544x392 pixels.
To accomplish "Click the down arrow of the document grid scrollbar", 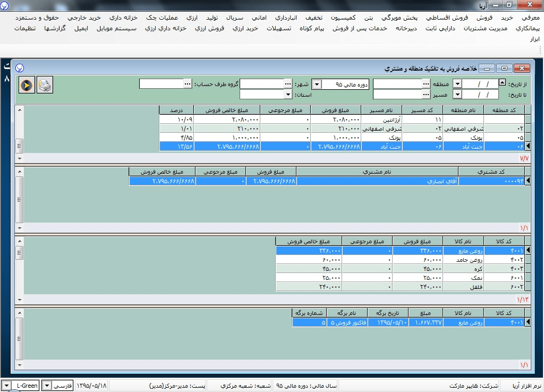I will click(20, 365).
